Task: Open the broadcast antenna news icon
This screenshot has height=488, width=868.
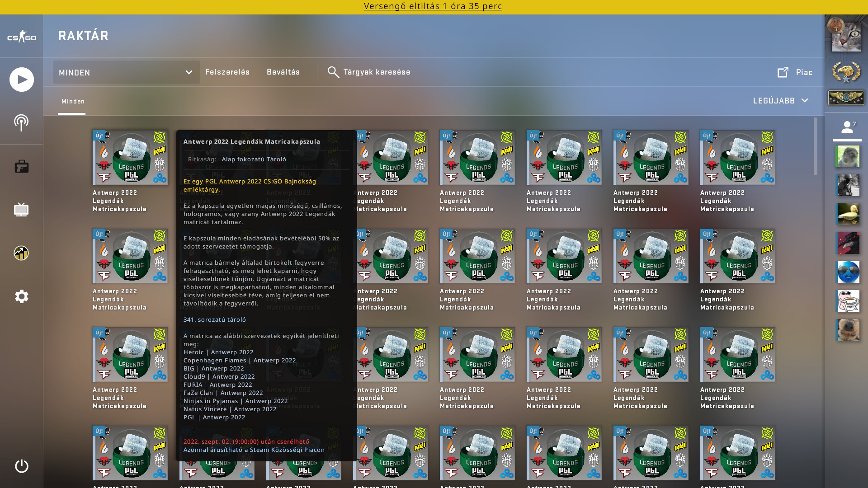Action: click(21, 122)
